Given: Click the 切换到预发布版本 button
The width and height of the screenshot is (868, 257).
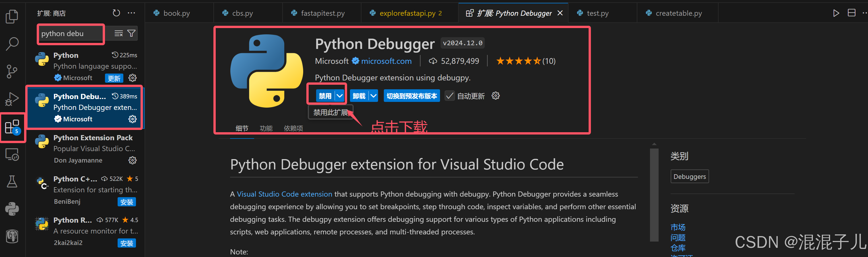Looking at the screenshot, I should [x=411, y=96].
